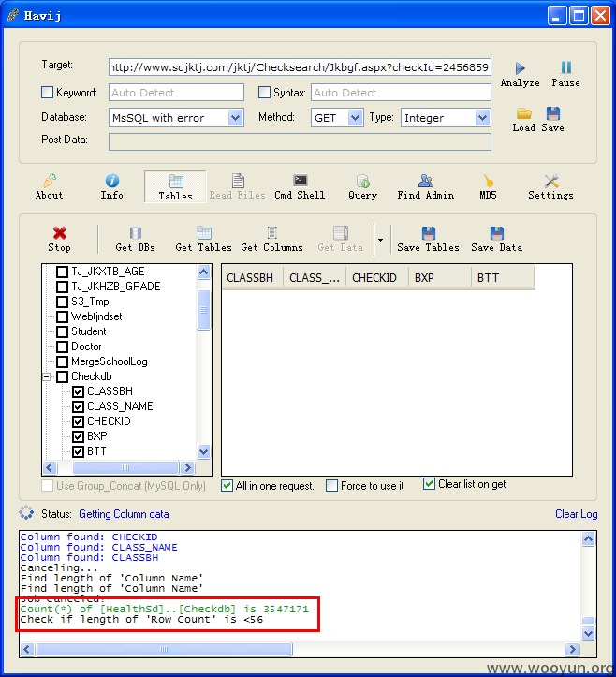The width and height of the screenshot is (616, 677).
Task: Collapse the Checkdb tree node
Action: (47, 377)
